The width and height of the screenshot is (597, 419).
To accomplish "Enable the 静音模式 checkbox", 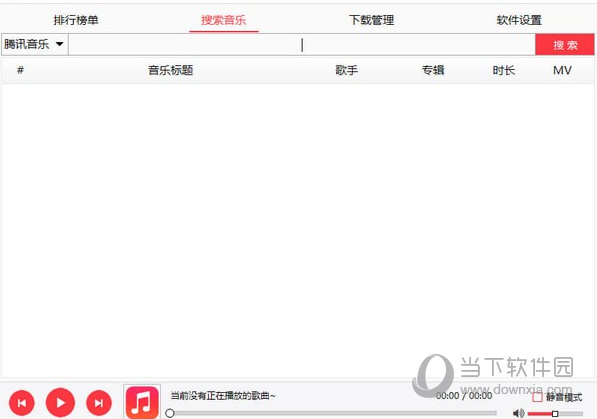I will (x=537, y=397).
